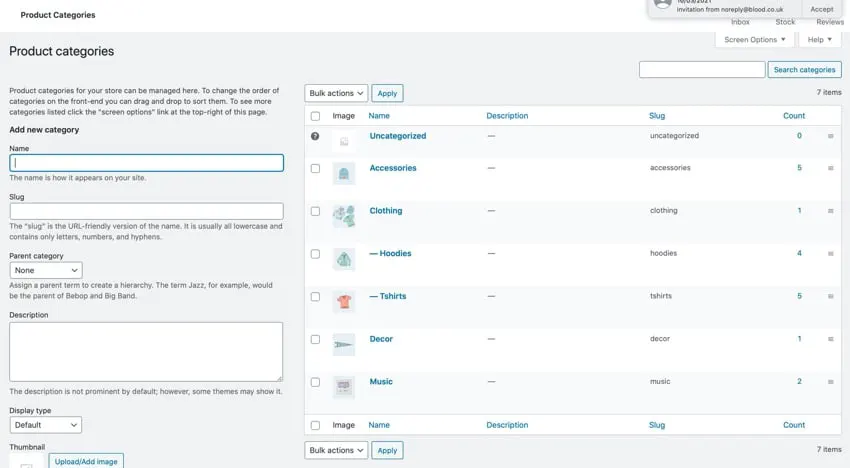Tick the Music row checkbox
The width and height of the screenshot is (850, 468).
tap(315, 382)
